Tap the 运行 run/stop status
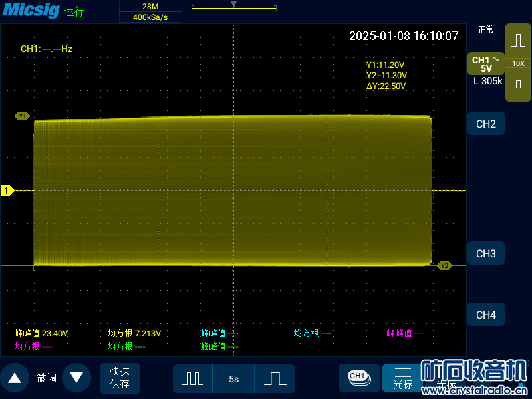Image resolution: width=532 pixels, height=399 pixels. pyautogui.click(x=74, y=12)
